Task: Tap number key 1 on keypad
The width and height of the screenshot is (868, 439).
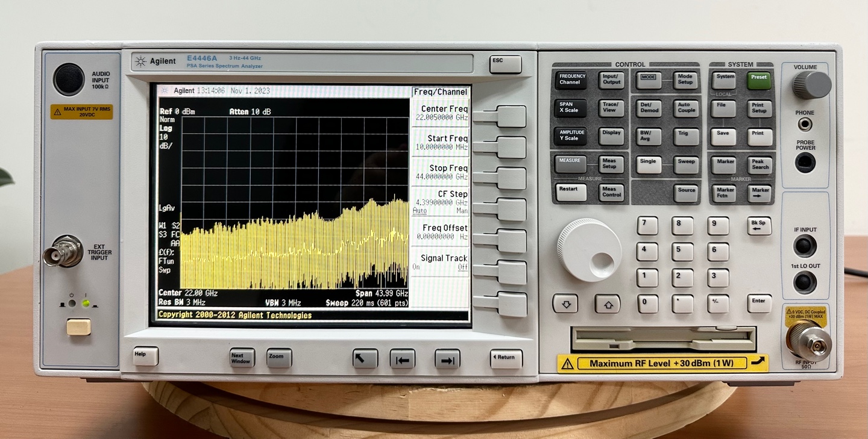Action: tap(647, 278)
